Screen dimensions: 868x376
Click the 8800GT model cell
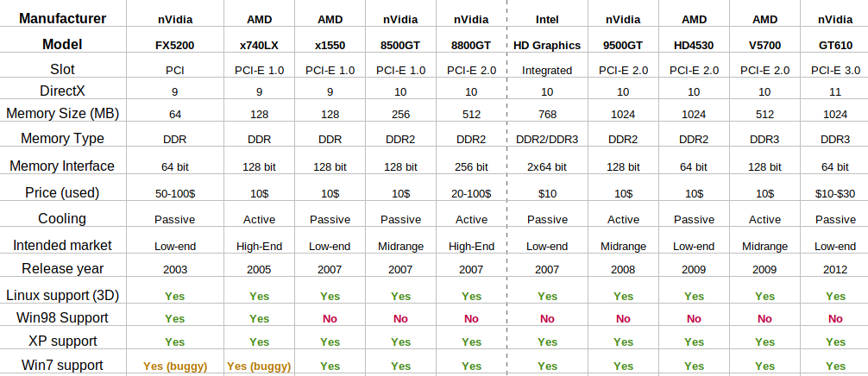[x=471, y=46]
